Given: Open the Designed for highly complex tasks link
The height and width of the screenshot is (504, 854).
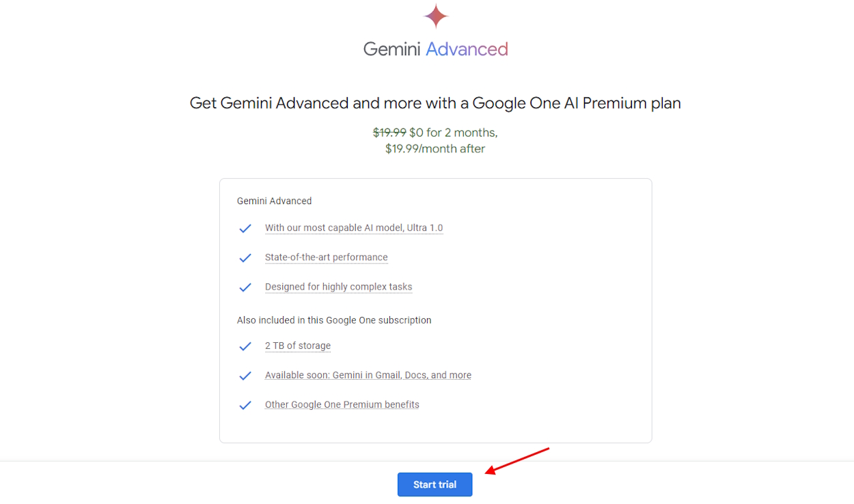Looking at the screenshot, I should pos(338,287).
